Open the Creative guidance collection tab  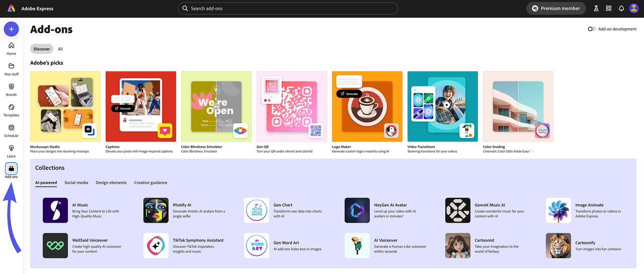[150, 183]
